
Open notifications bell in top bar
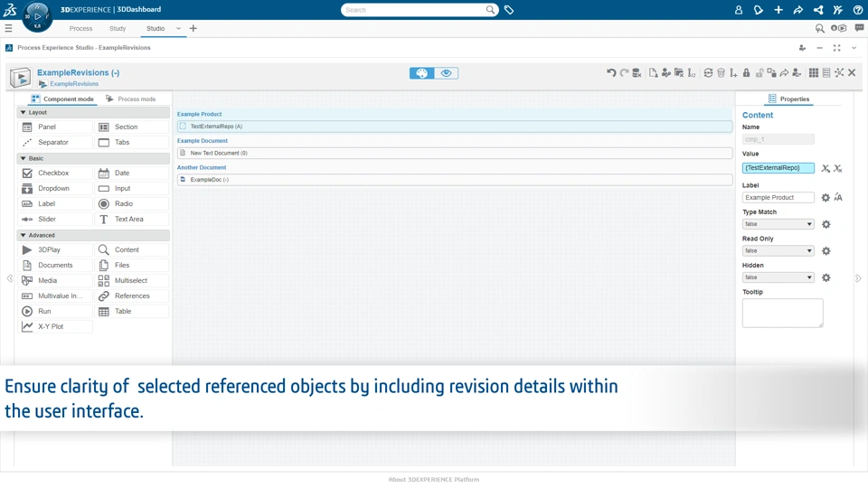(759, 10)
